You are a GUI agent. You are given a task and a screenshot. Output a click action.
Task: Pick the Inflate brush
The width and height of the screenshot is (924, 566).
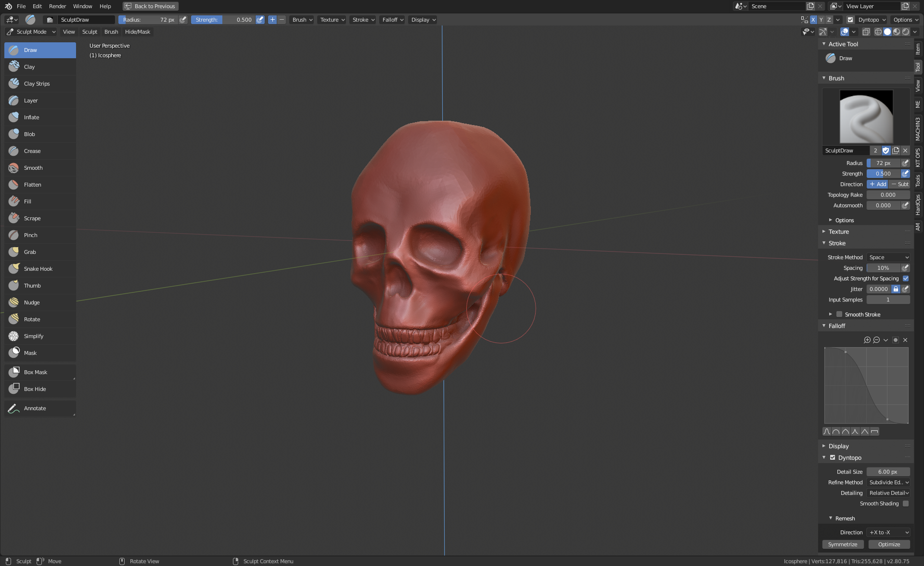tap(32, 117)
